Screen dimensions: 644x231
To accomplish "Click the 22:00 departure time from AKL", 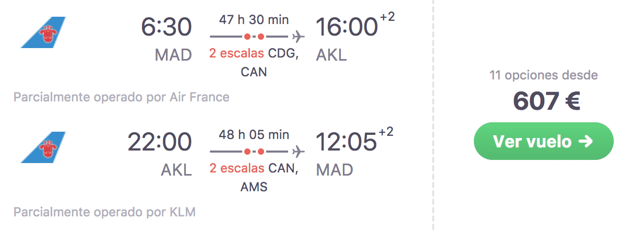I will click(x=160, y=142).
